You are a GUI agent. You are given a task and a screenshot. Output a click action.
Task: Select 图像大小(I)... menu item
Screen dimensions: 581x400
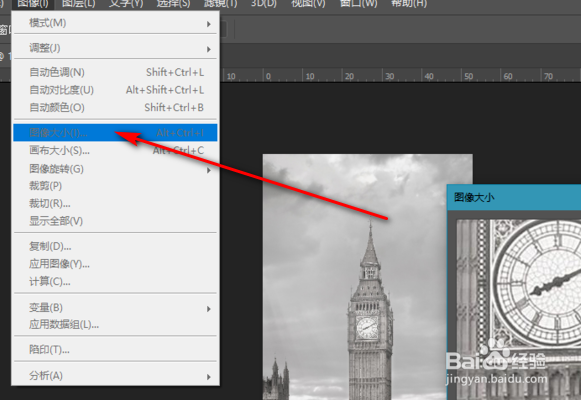tap(115, 133)
